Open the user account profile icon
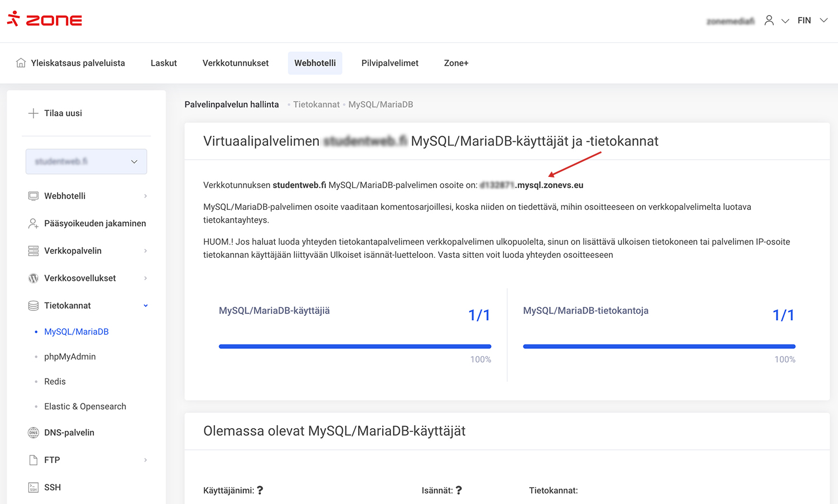 pyautogui.click(x=769, y=21)
